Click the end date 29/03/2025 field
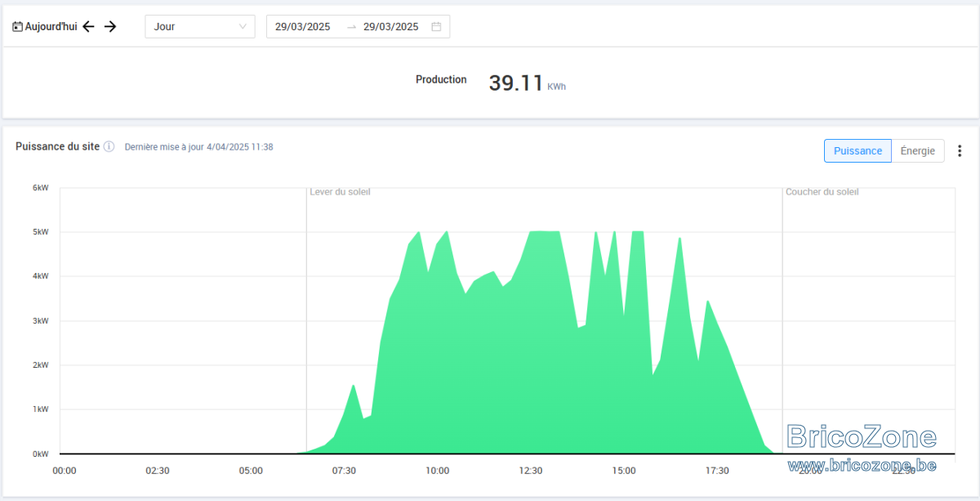 point(391,26)
